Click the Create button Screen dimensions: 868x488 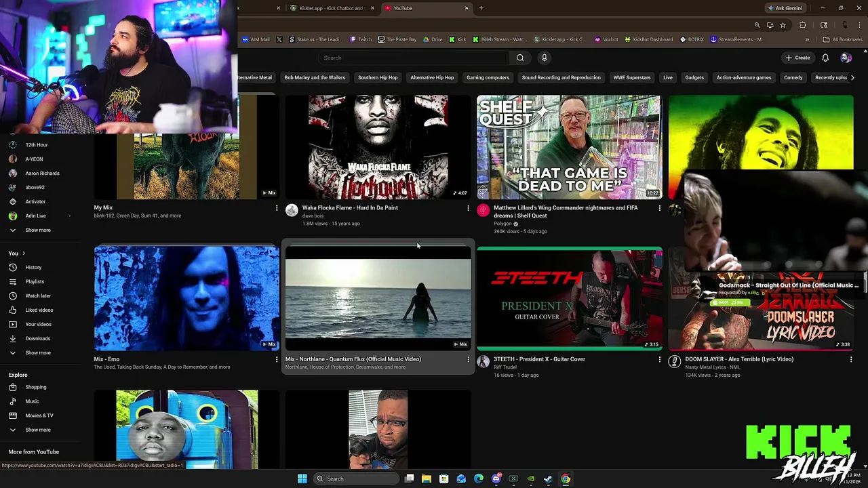(x=797, y=58)
